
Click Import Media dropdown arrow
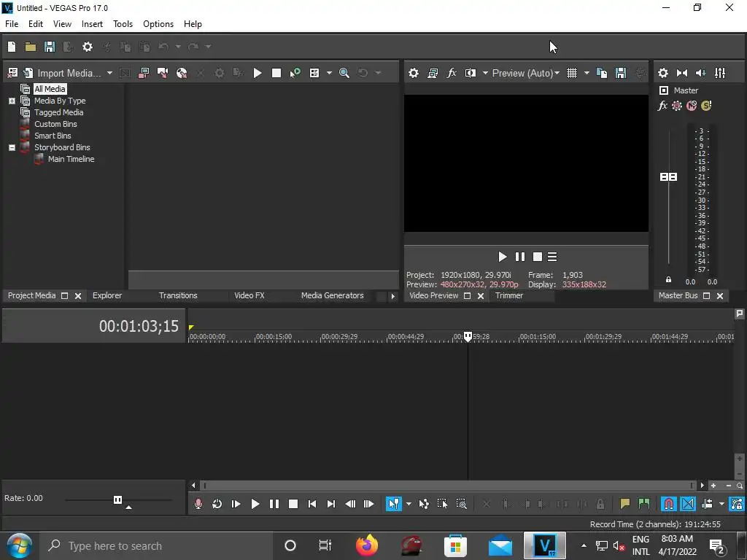109,73
